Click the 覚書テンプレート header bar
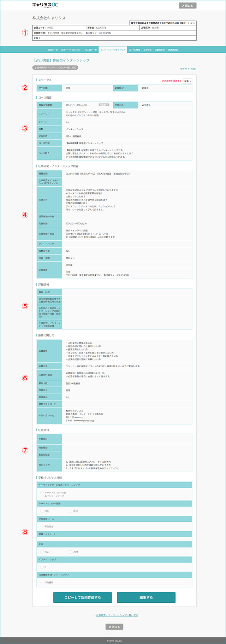 (x=114, y=534)
